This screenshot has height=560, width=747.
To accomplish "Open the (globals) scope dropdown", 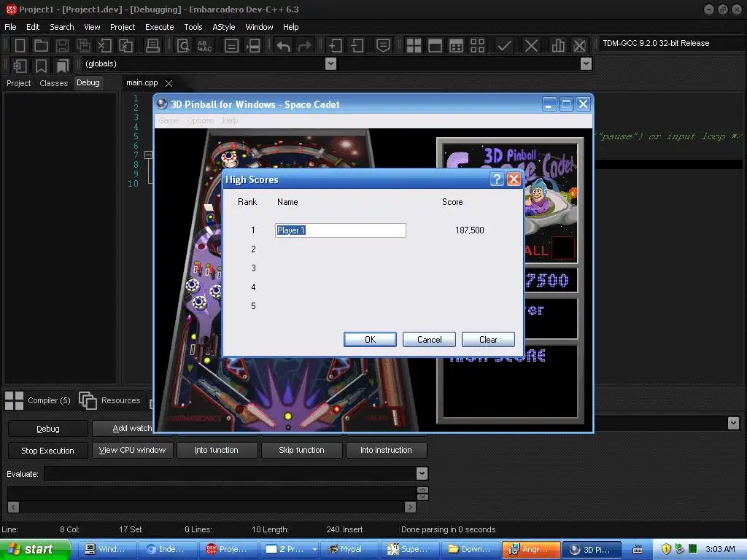I will click(330, 63).
